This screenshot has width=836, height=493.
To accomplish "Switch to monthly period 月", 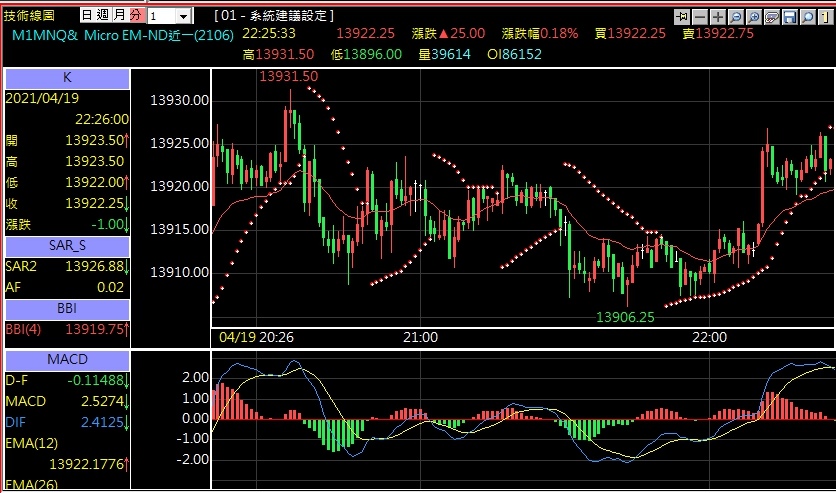I will pos(119,15).
